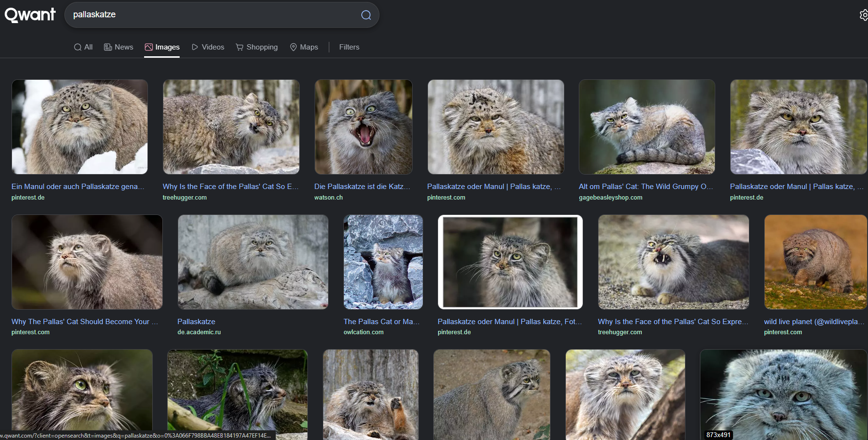The height and width of the screenshot is (440, 868).
Task: Click the de.academic.ru Pallaskatze title
Action: (x=196, y=322)
